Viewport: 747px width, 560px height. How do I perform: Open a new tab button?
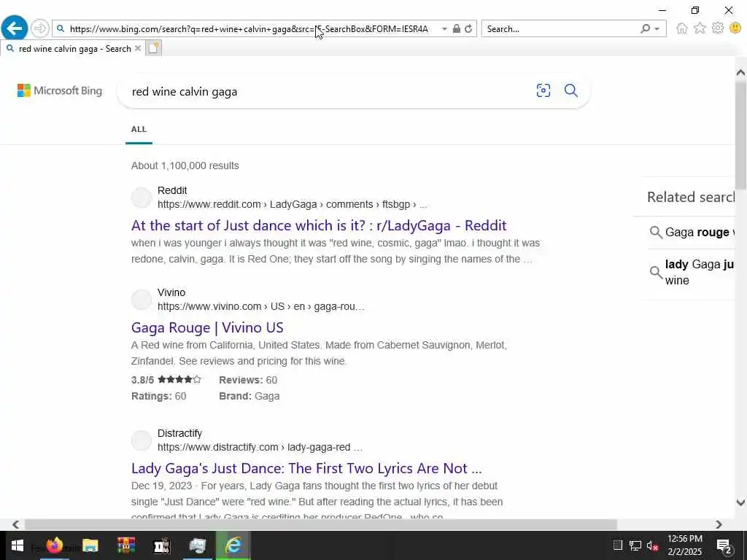click(x=153, y=48)
